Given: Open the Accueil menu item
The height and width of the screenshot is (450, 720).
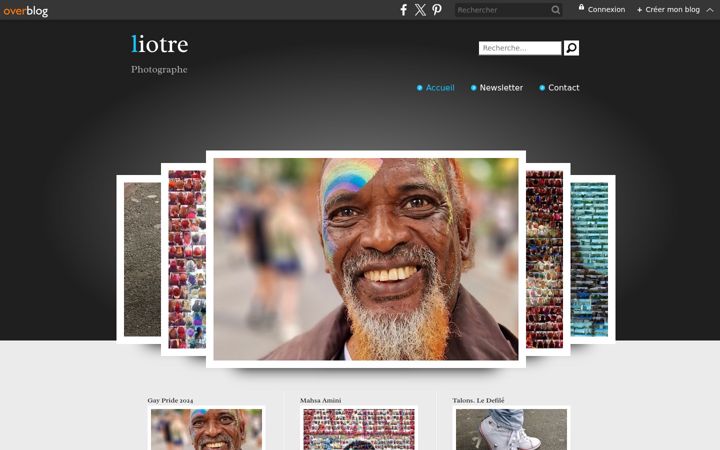Looking at the screenshot, I should click(x=436, y=88).
